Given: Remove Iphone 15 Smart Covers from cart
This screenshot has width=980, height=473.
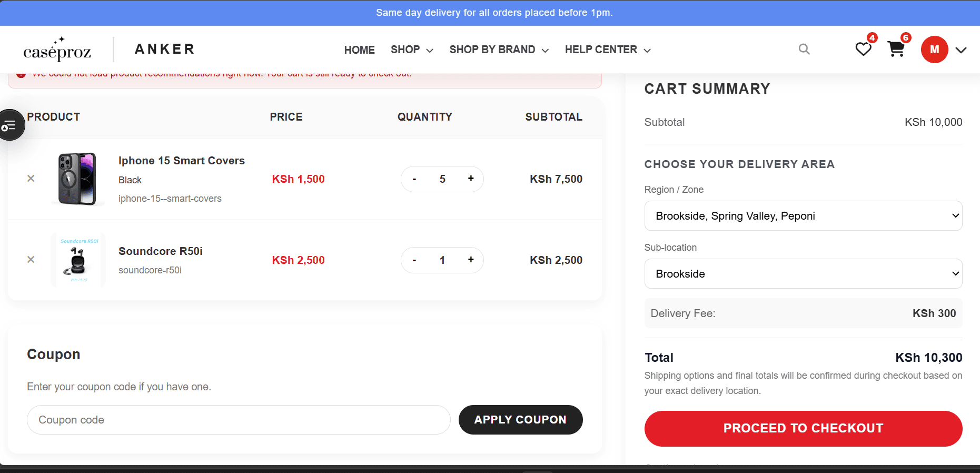Looking at the screenshot, I should click(31, 179).
